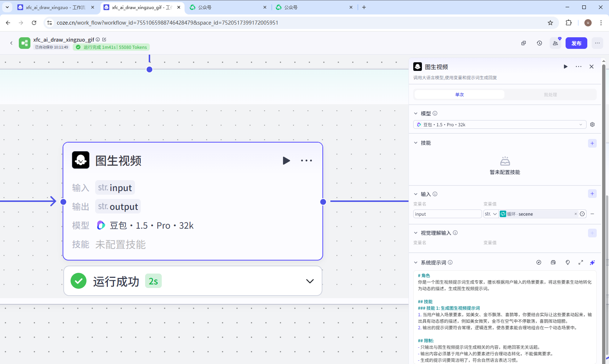Viewport: 609px width, 364px height.
Task: Collapse the 模型 section
Action: pos(416,113)
